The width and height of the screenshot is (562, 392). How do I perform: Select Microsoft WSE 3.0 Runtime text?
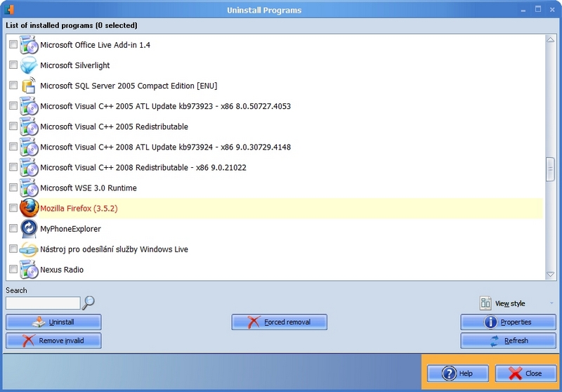pos(89,188)
